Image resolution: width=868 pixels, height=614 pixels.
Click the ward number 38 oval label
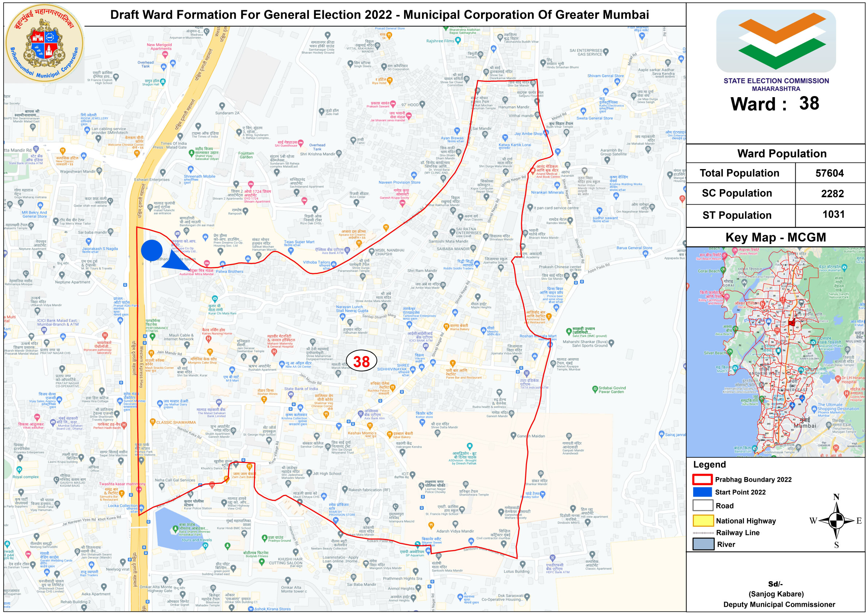pos(361,361)
